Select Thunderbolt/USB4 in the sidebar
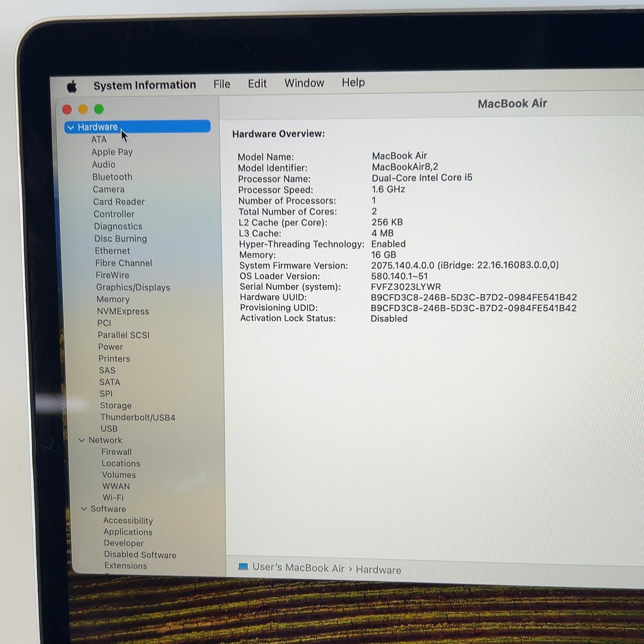This screenshot has width=644, height=644. click(138, 417)
